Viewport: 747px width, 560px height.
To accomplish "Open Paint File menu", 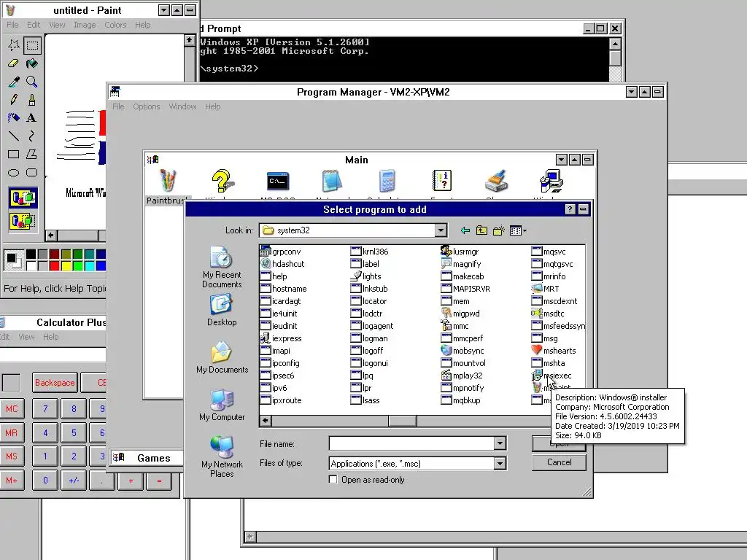I will pos(13,25).
